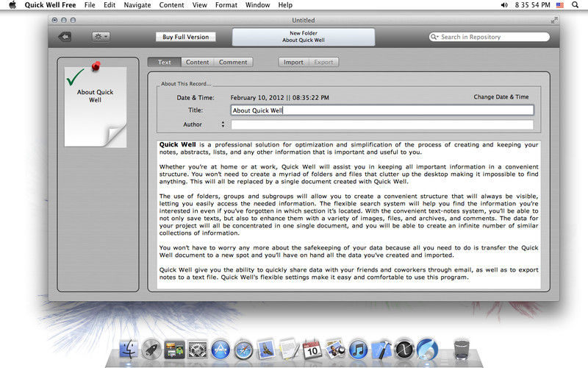The width and height of the screenshot is (588, 368).
Task: Click the US flag input source icon
Action: (x=560, y=5)
